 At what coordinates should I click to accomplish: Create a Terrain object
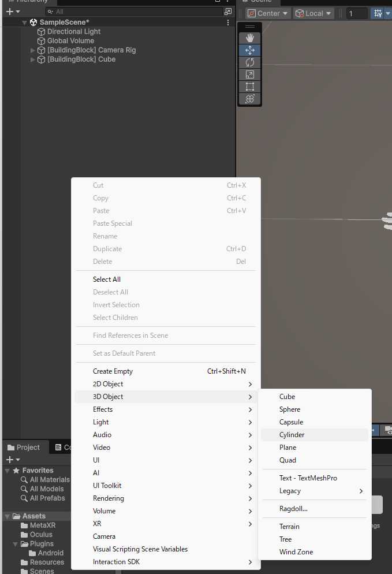coord(315,527)
